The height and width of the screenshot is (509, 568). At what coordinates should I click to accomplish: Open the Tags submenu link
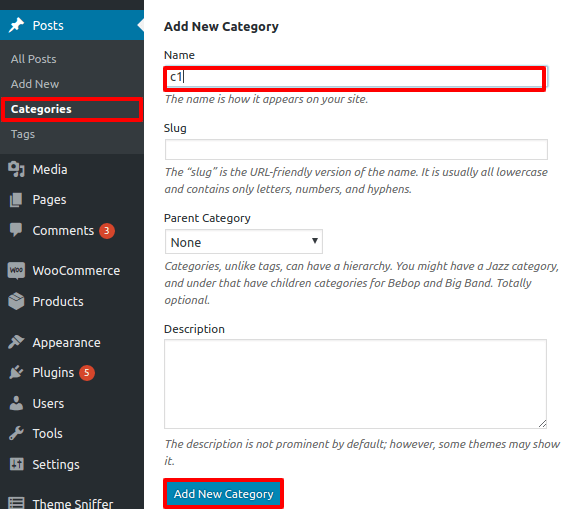23,134
